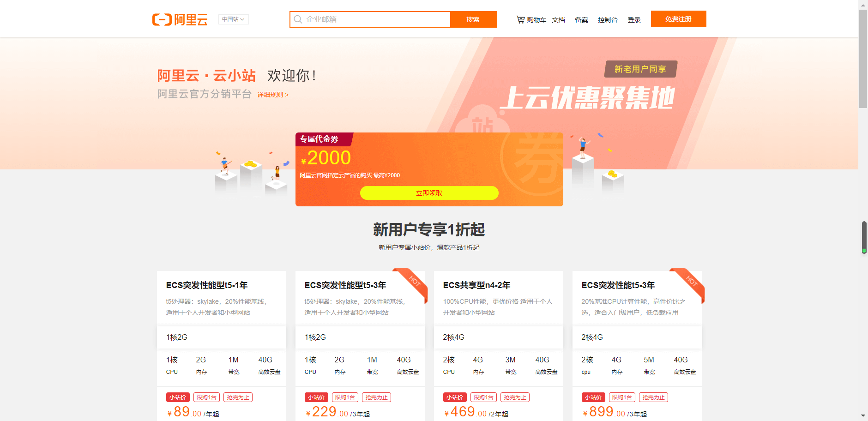Click the dark floating side widget near the scrollbar
This screenshot has width=868, height=421.
[864, 238]
